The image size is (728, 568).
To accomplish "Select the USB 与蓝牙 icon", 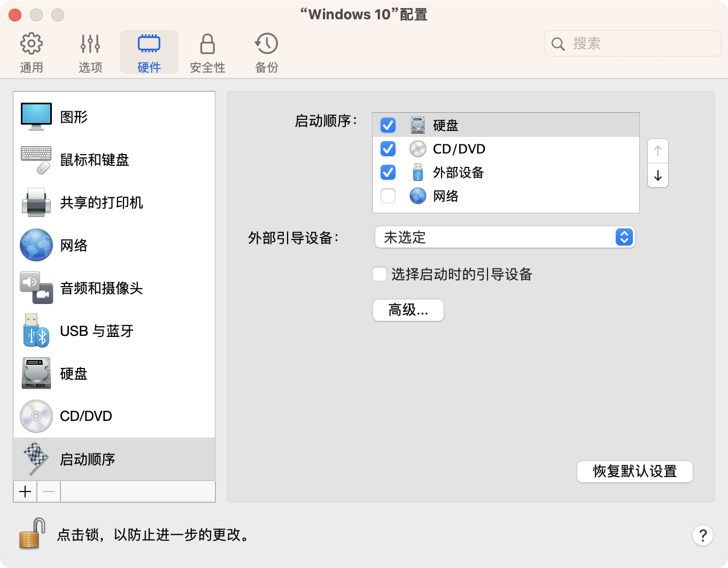I will click(36, 331).
